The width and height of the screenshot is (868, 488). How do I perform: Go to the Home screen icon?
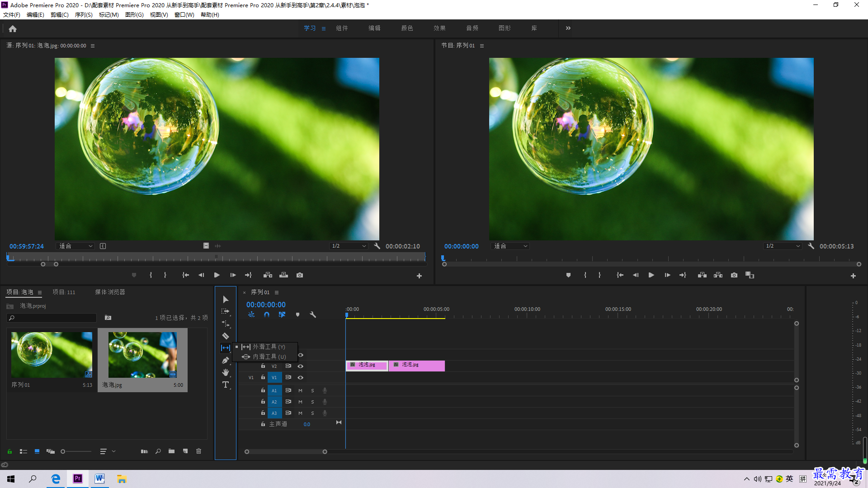13,29
